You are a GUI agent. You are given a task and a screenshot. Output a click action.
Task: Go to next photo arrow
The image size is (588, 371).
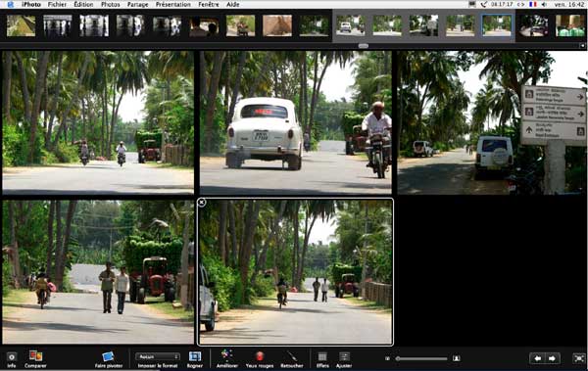pyautogui.click(x=553, y=358)
